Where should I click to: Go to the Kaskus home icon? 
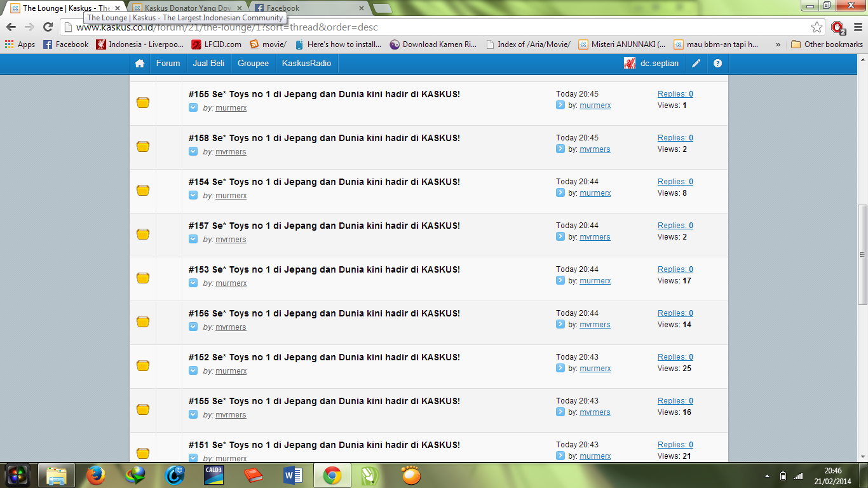point(140,64)
